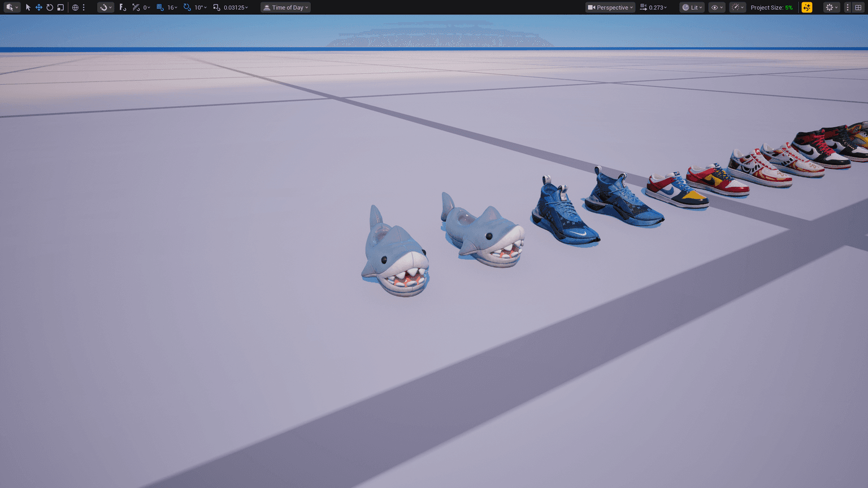Open the Show flags eye menu
This screenshot has height=488, width=868.
(x=717, y=7)
